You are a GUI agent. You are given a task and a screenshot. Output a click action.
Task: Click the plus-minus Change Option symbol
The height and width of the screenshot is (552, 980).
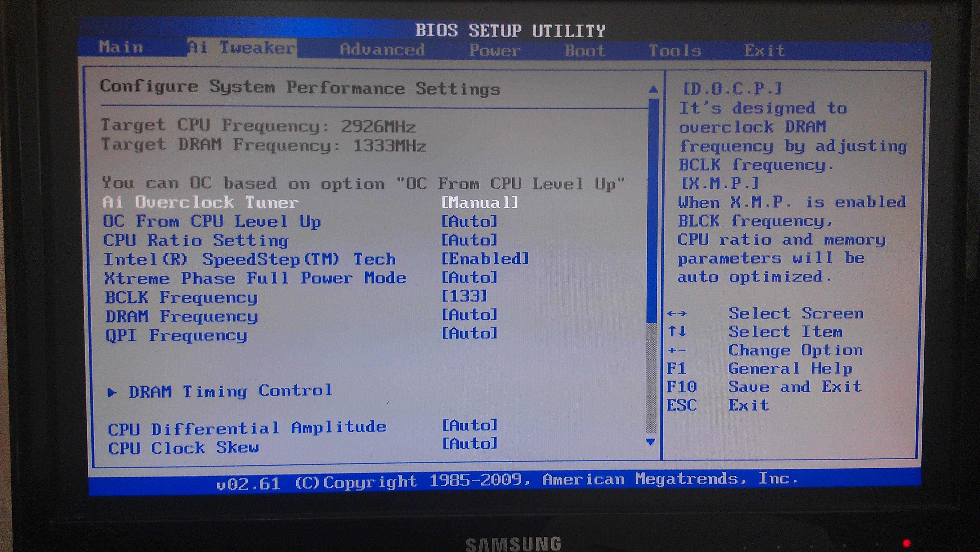[x=677, y=350]
